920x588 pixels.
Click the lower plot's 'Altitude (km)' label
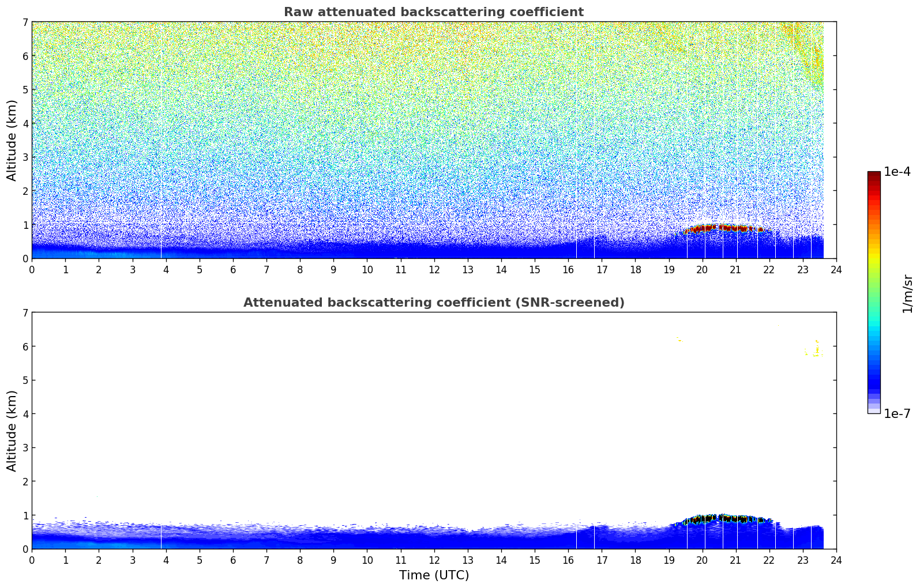click(12, 431)
